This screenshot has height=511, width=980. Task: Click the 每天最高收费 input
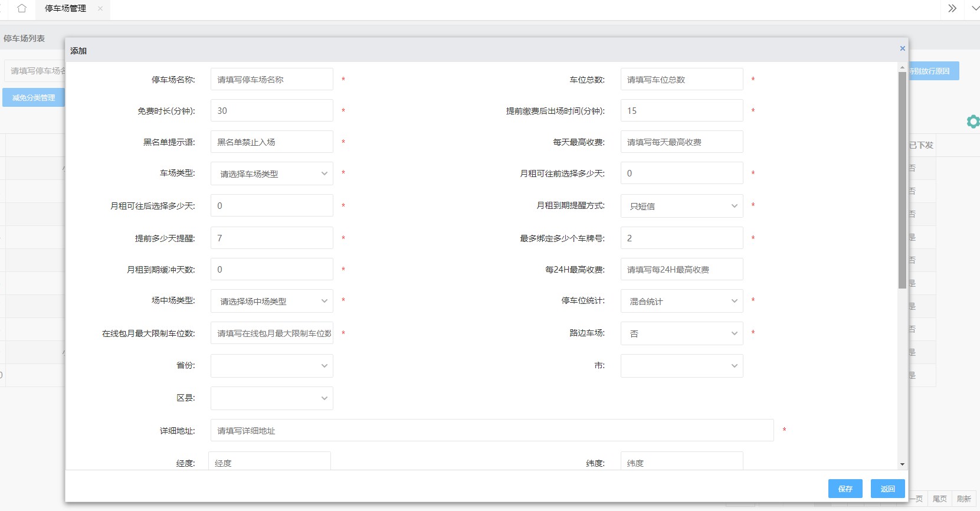681,142
